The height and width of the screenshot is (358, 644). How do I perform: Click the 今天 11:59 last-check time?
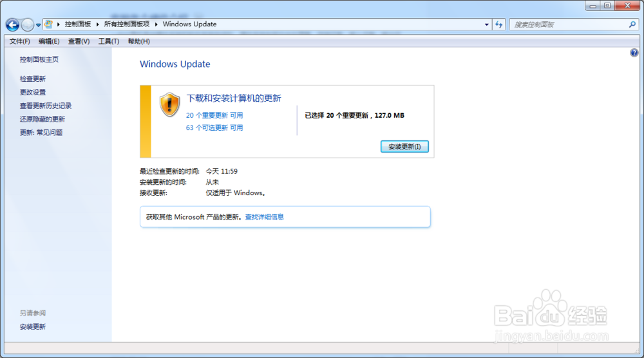[222, 171]
